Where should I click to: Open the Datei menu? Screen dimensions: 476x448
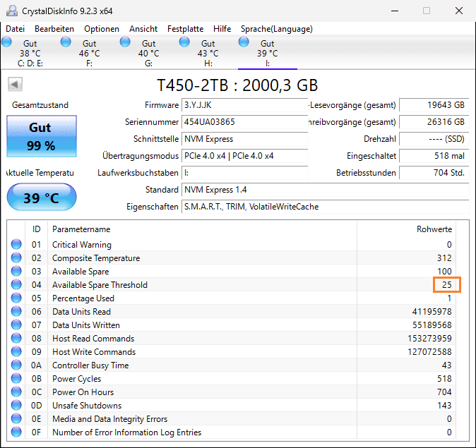point(15,29)
